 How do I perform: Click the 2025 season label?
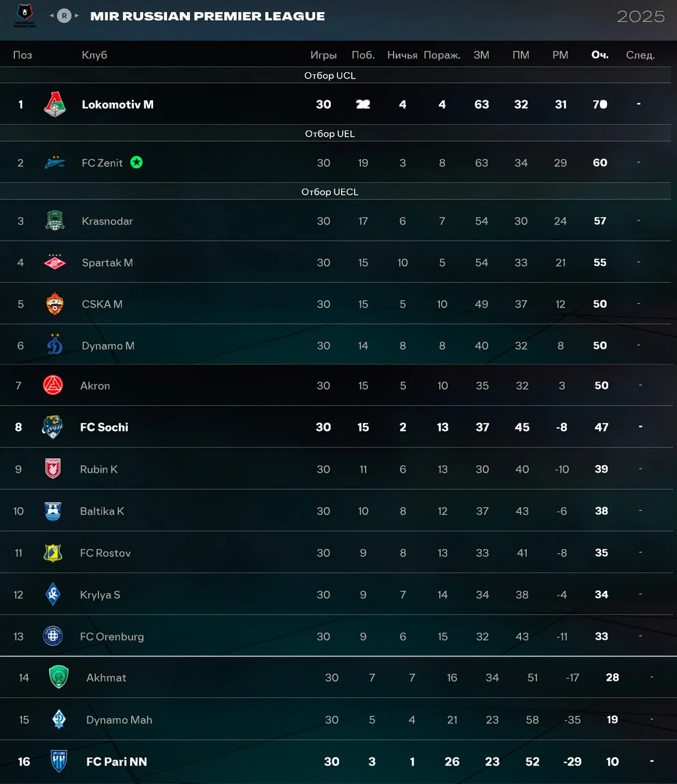click(641, 17)
